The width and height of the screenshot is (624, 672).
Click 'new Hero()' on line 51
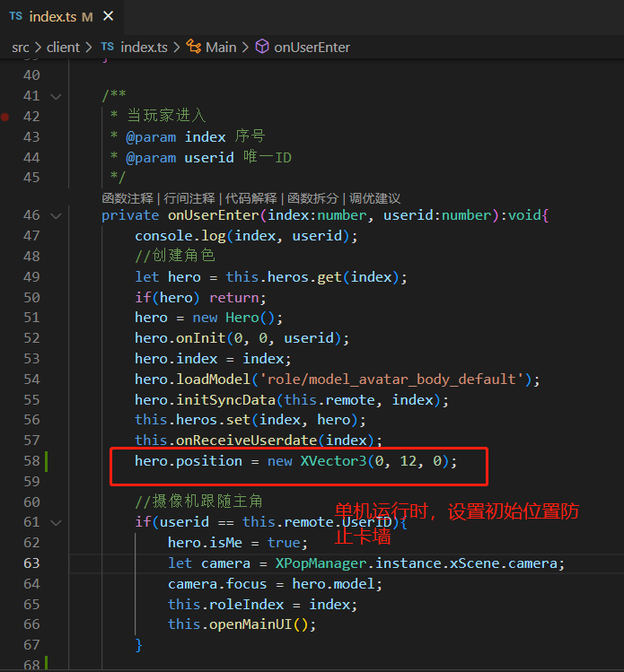tap(233, 318)
